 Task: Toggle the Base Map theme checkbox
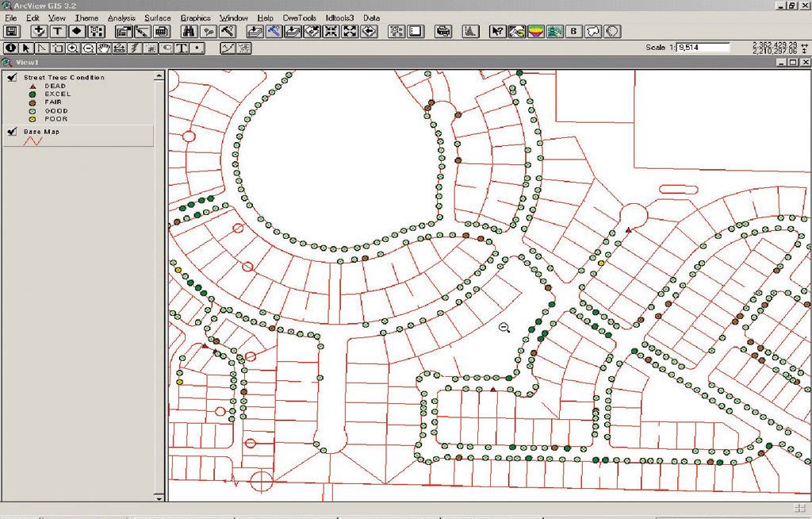pyautogui.click(x=11, y=132)
